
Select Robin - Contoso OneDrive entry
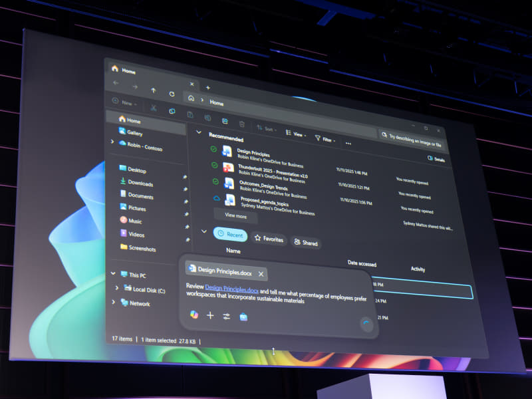tap(140, 146)
